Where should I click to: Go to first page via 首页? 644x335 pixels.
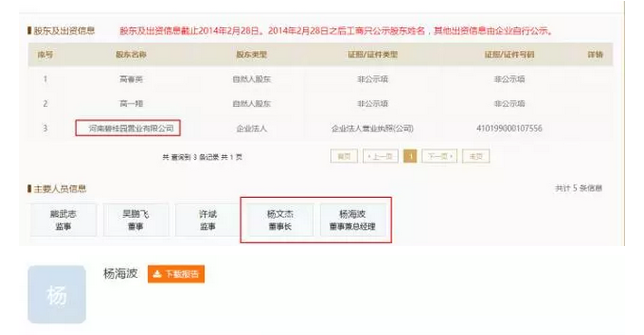344,156
